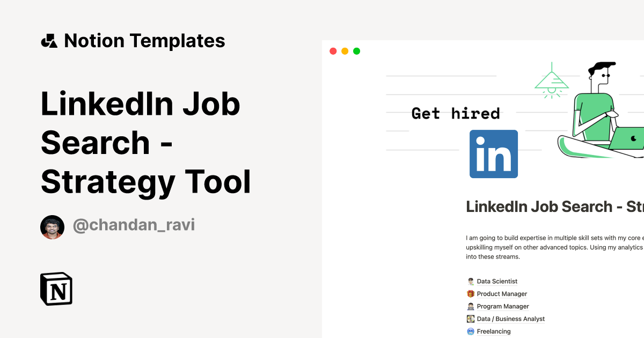This screenshot has height=338, width=644.
Task: Click the green traffic light to expand window
Action: coord(356,50)
